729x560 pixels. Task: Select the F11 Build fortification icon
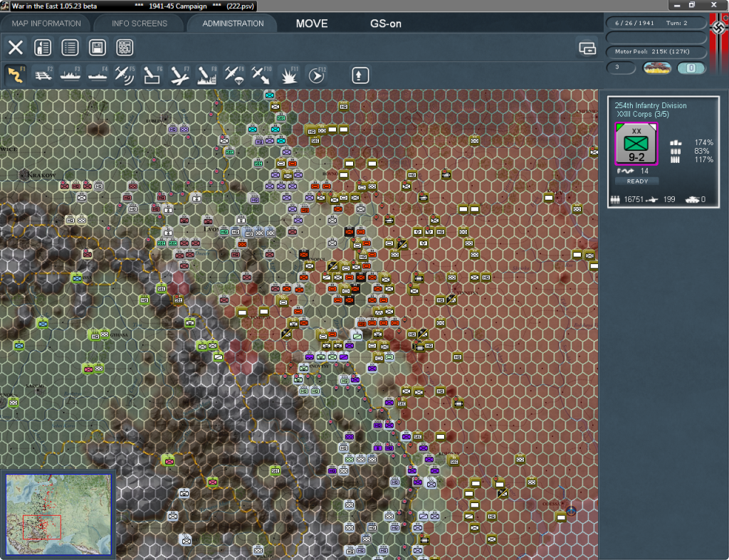(288, 75)
